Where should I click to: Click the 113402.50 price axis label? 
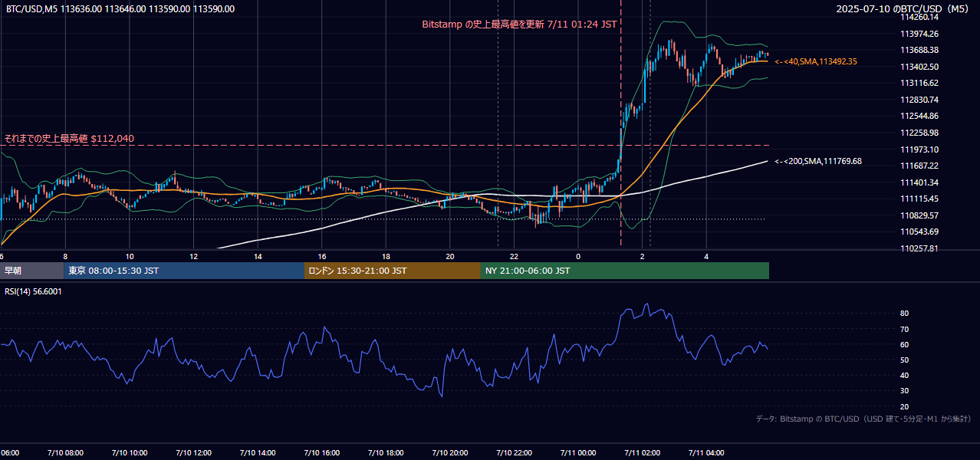pos(919,67)
